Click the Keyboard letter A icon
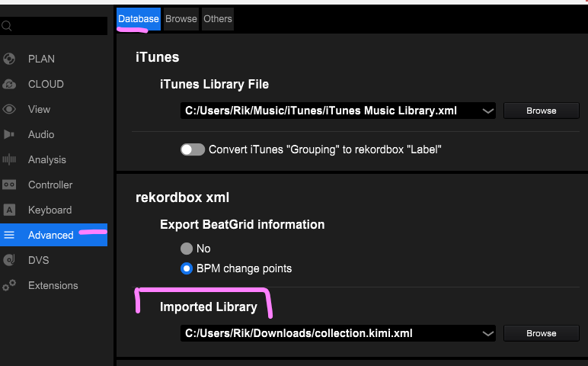The image size is (588, 366). [9, 210]
